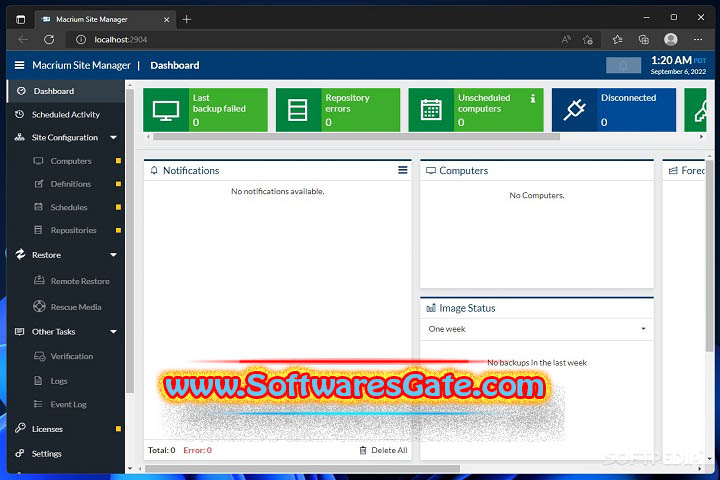This screenshot has height=480, width=720.
Task: Close the Macrium Site Manager browser tab
Action: (166, 19)
